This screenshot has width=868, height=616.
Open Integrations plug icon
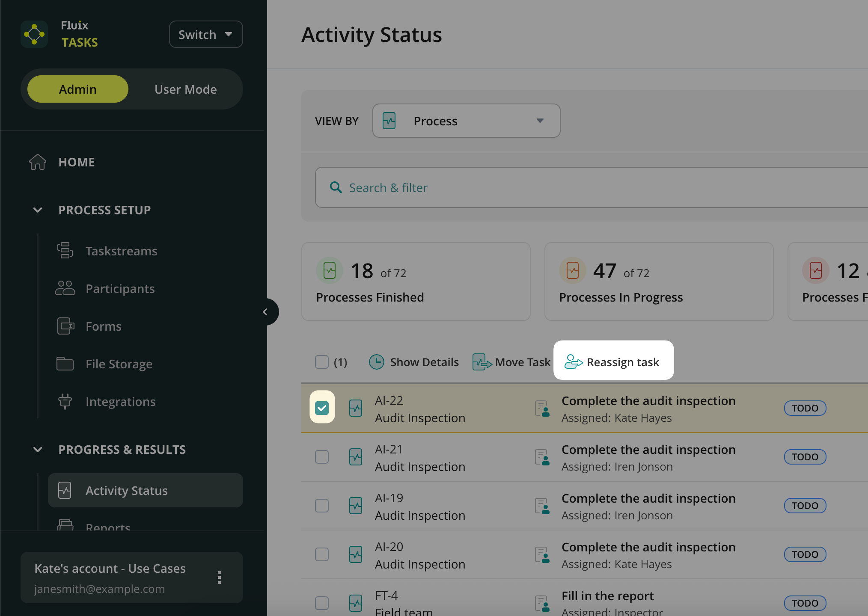[65, 402]
